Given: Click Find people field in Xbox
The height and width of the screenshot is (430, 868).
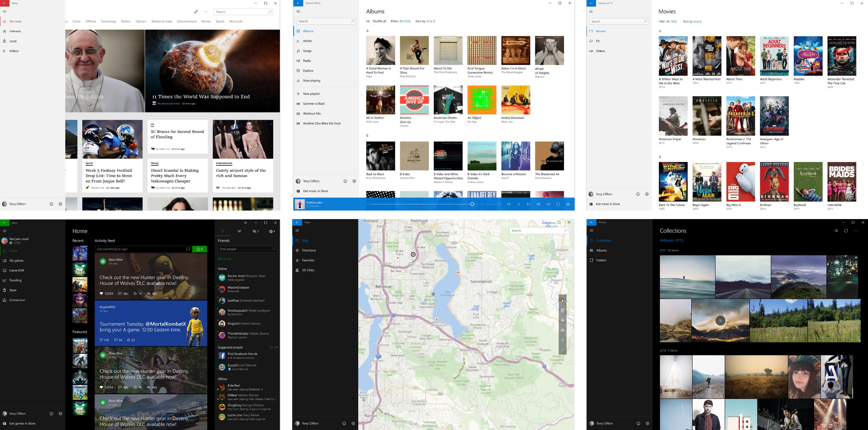Looking at the screenshot, I should point(247,249).
